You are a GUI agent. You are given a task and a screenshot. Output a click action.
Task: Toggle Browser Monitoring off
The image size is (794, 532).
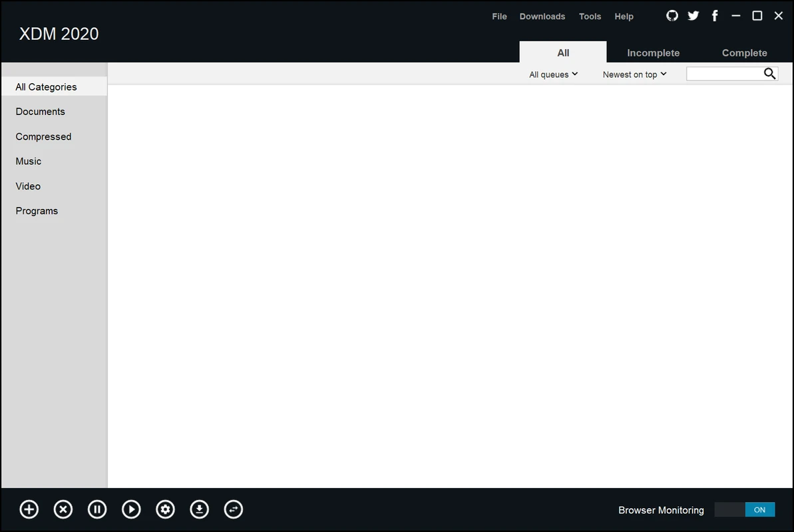(x=745, y=509)
